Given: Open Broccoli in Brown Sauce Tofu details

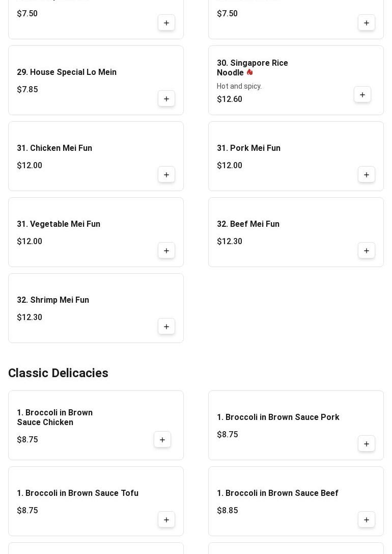Looking at the screenshot, I should click(77, 493).
